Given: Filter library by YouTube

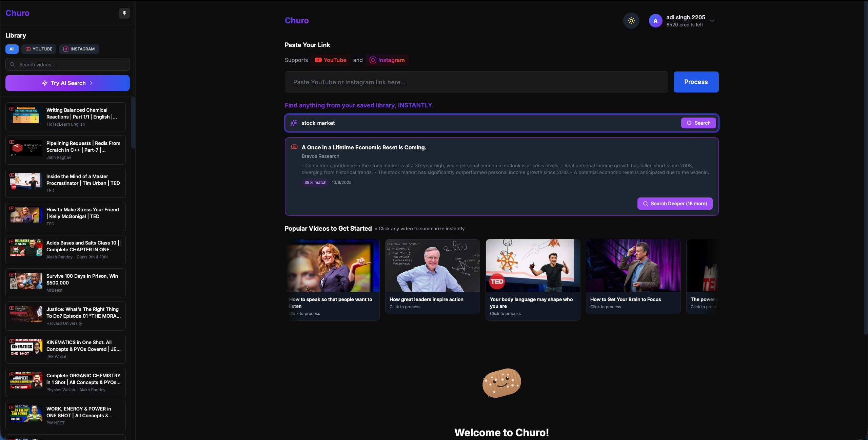Looking at the screenshot, I should click(39, 49).
